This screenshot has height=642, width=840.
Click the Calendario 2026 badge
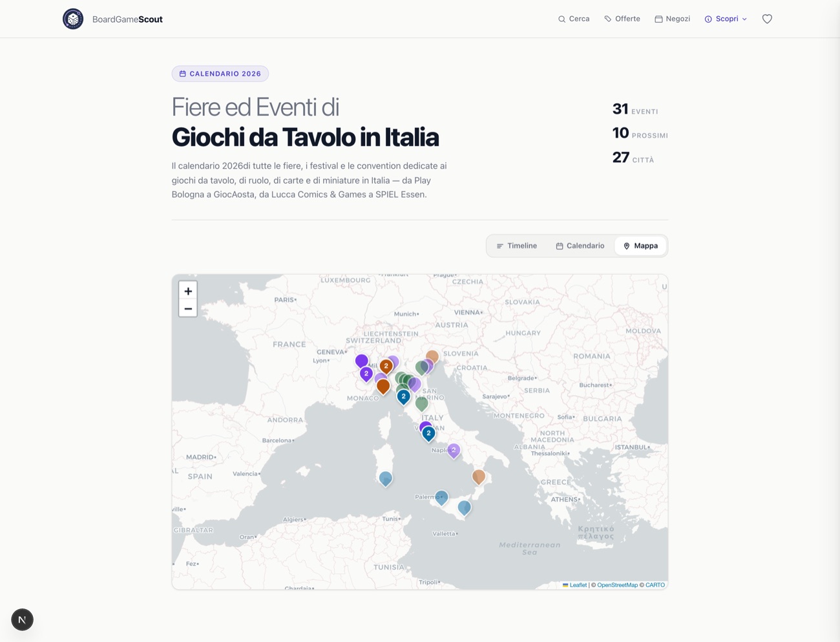pos(220,74)
